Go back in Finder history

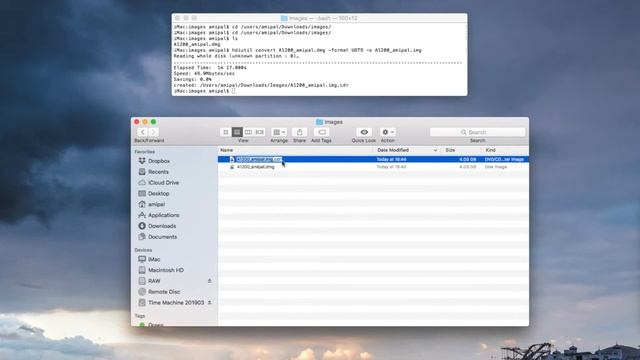pos(142,132)
